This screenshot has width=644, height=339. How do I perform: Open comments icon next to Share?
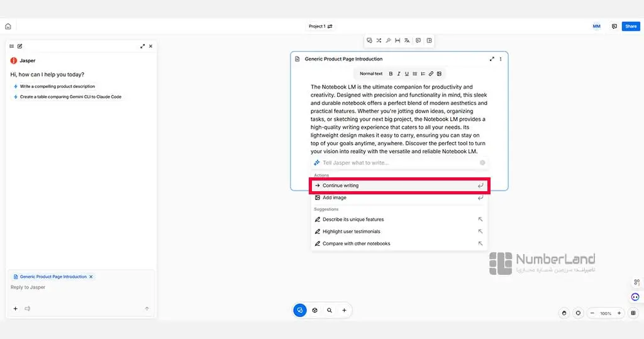point(614,26)
